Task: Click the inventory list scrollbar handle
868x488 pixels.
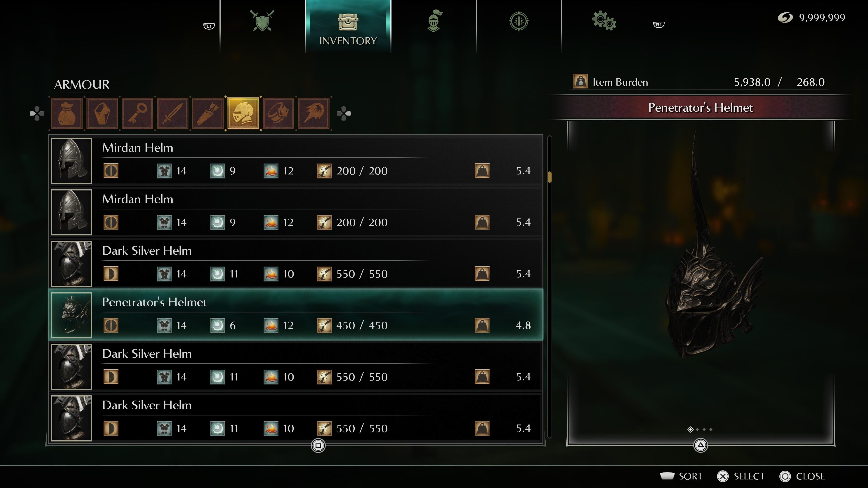Action: click(550, 177)
